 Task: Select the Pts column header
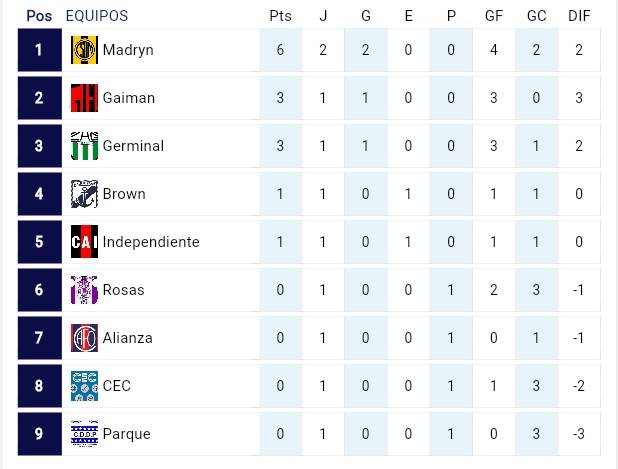280,16
